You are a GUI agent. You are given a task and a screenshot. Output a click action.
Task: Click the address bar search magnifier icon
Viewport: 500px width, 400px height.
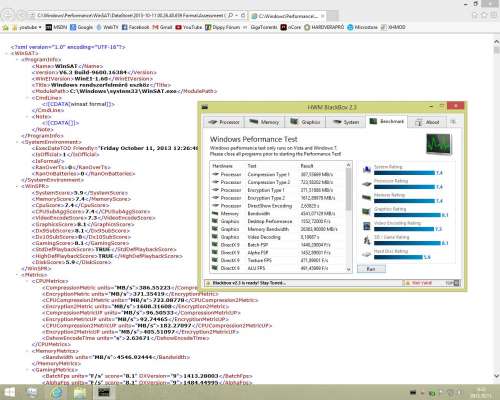231,15
